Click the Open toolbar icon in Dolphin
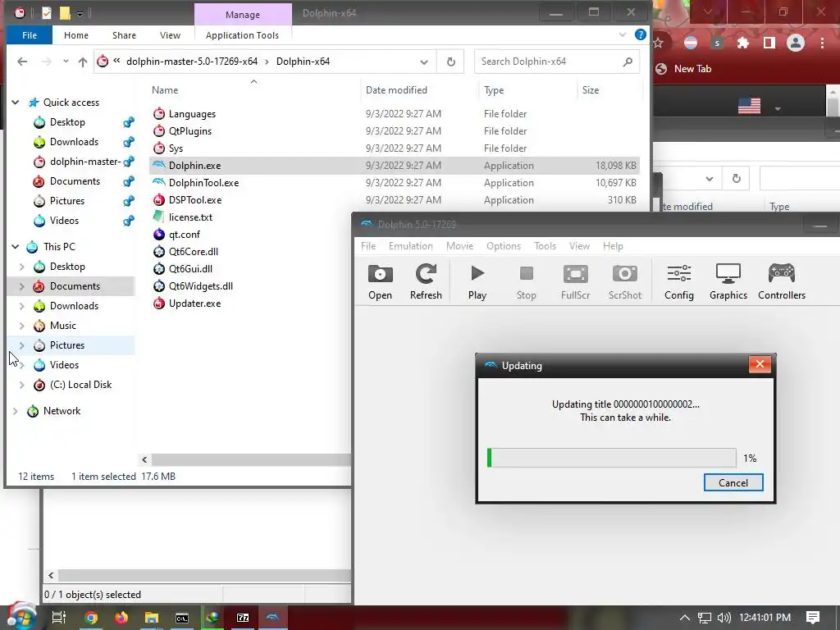Screen dimensions: 840x630 pyautogui.click(x=380, y=282)
